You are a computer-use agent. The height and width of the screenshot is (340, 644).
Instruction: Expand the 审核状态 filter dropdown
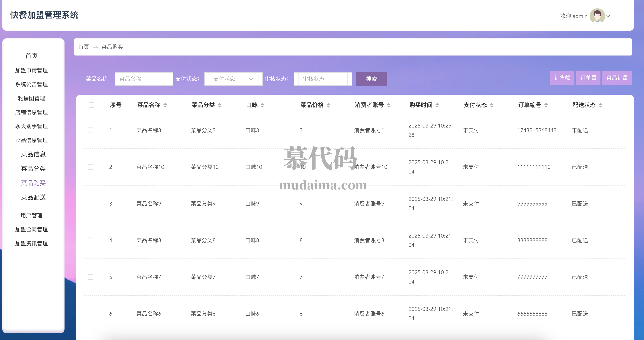[x=323, y=79]
